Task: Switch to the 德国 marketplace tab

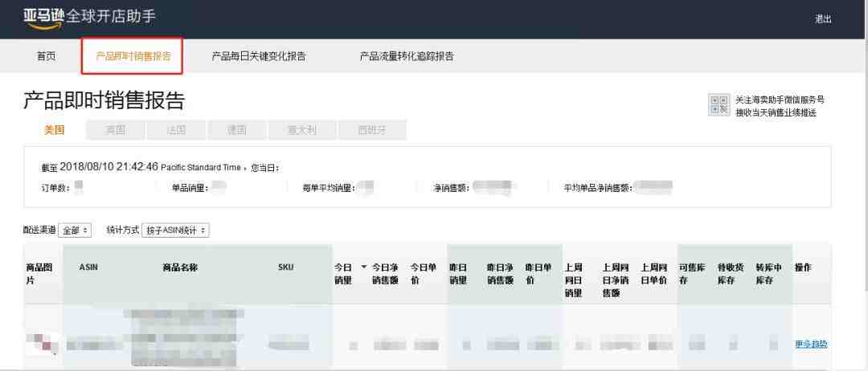Action: pos(236,130)
